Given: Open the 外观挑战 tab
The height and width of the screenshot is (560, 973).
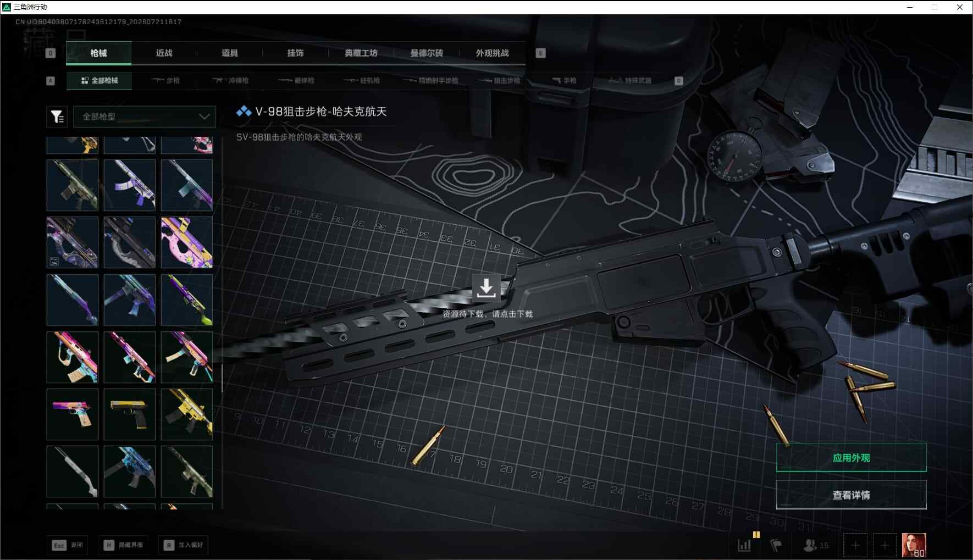Looking at the screenshot, I should click(493, 53).
